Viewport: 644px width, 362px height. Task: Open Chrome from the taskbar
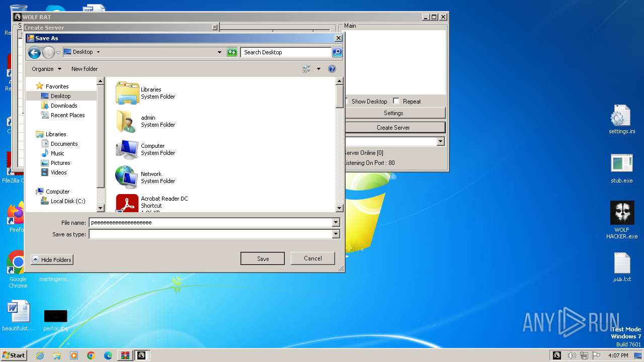tap(91, 355)
